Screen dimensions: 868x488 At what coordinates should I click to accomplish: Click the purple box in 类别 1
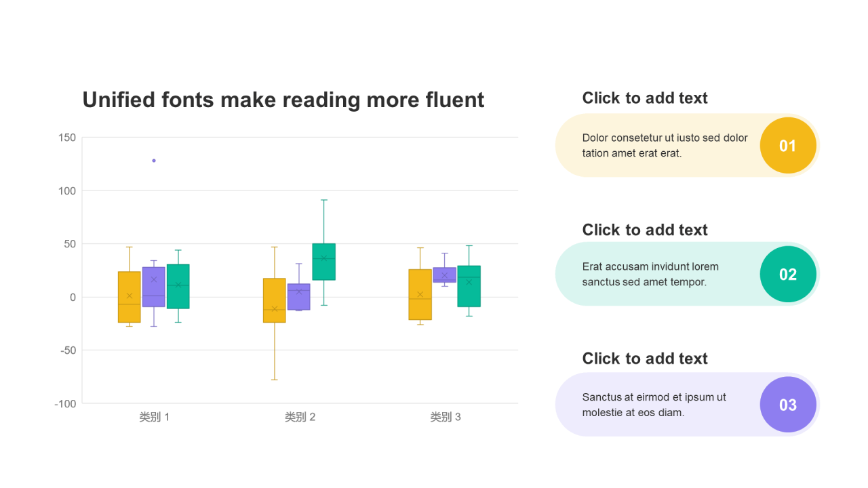click(x=154, y=287)
